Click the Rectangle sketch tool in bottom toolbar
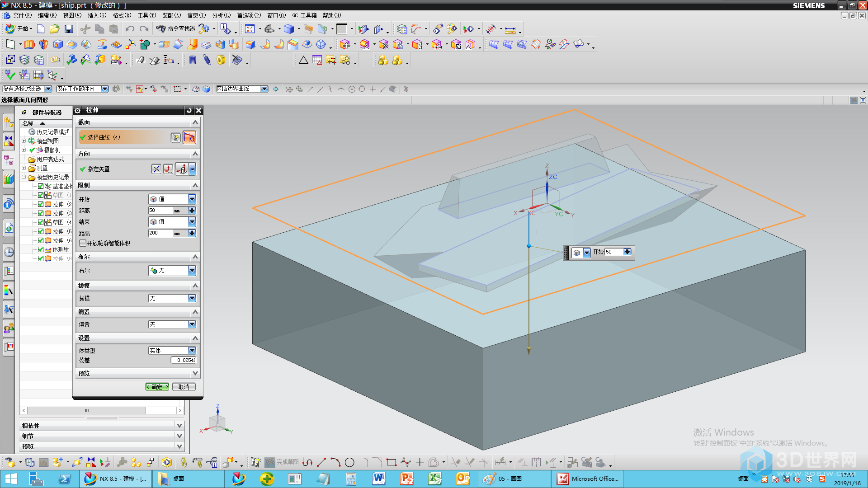 click(392, 462)
